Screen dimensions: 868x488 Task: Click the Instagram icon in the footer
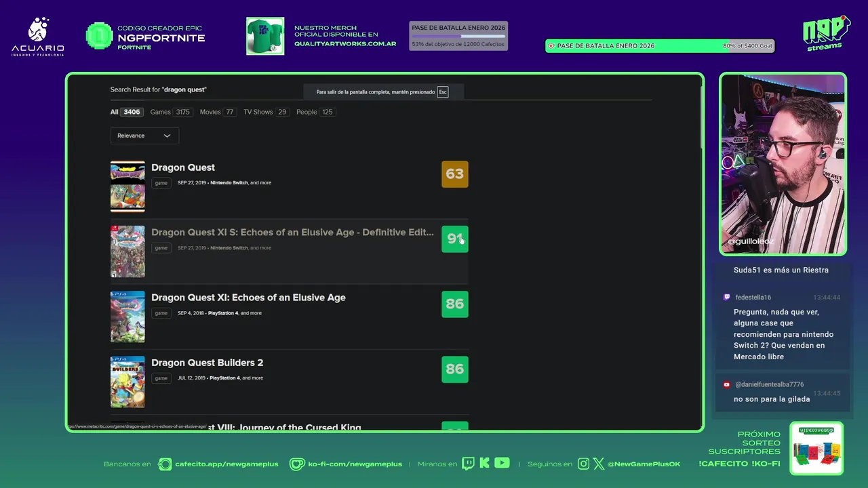[584, 464]
